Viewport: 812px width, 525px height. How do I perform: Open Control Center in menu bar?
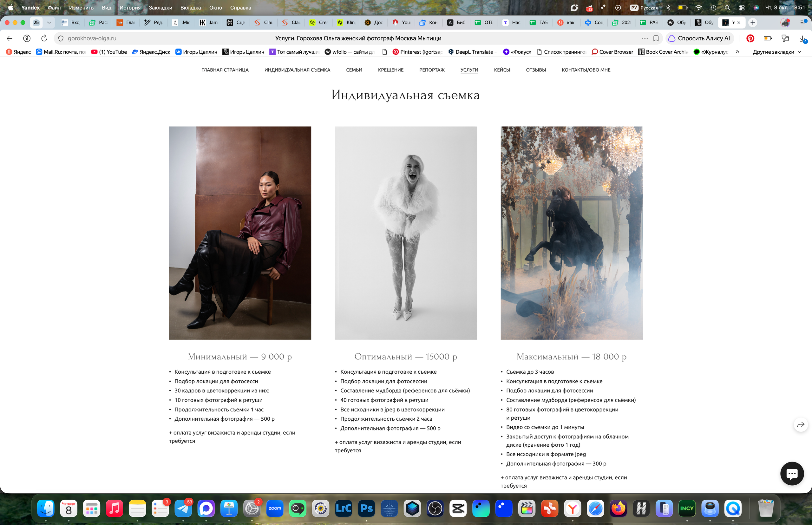(x=742, y=8)
